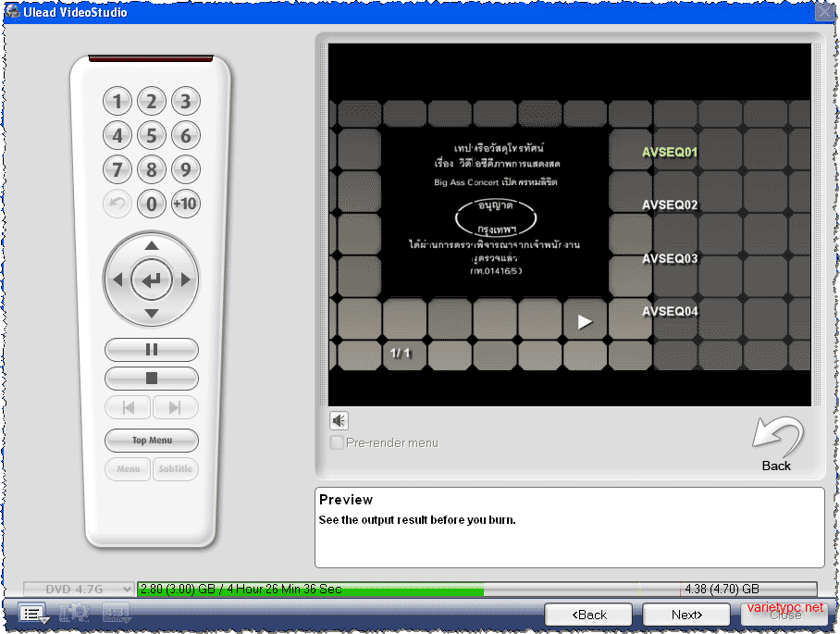
Task: Enable the Pre-render menu checkbox
Action: coord(337,442)
